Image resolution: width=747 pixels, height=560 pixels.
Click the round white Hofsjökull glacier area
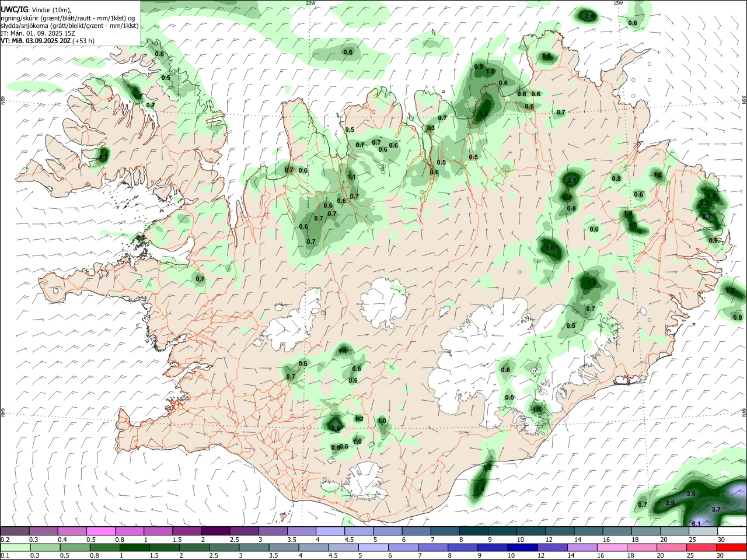[383, 302]
